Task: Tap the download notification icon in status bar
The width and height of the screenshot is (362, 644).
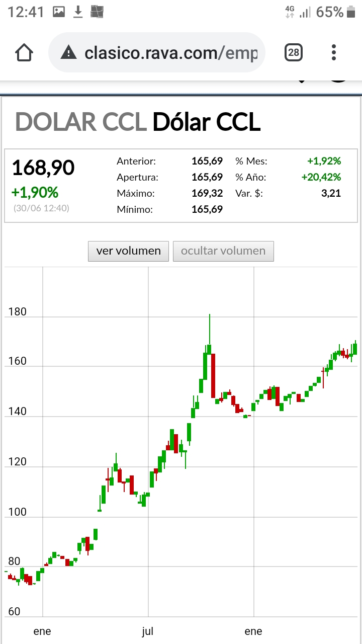Action: click(78, 12)
